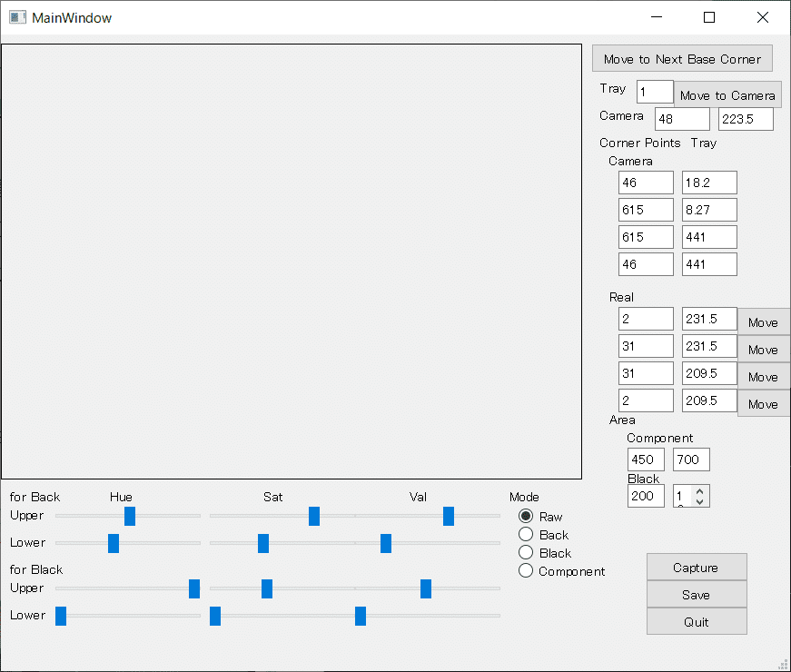Click the for Back Lower Hue slider handle
The image size is (791, 672).
pos(114,543)
